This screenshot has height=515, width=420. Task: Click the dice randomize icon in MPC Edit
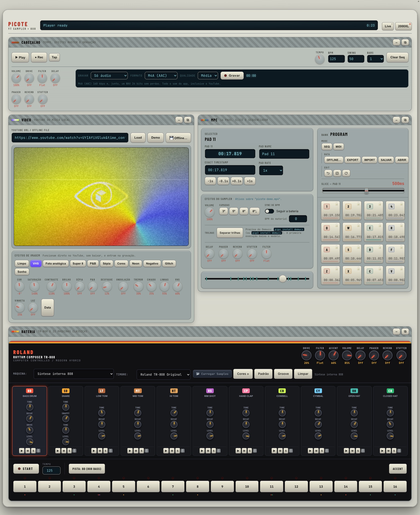(337, 173)
